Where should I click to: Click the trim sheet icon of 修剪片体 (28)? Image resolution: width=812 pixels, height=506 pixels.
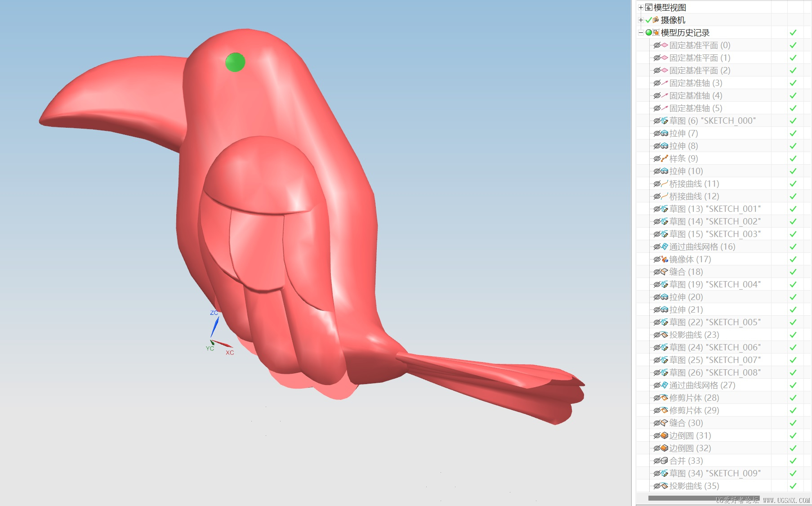click(665, 398)
